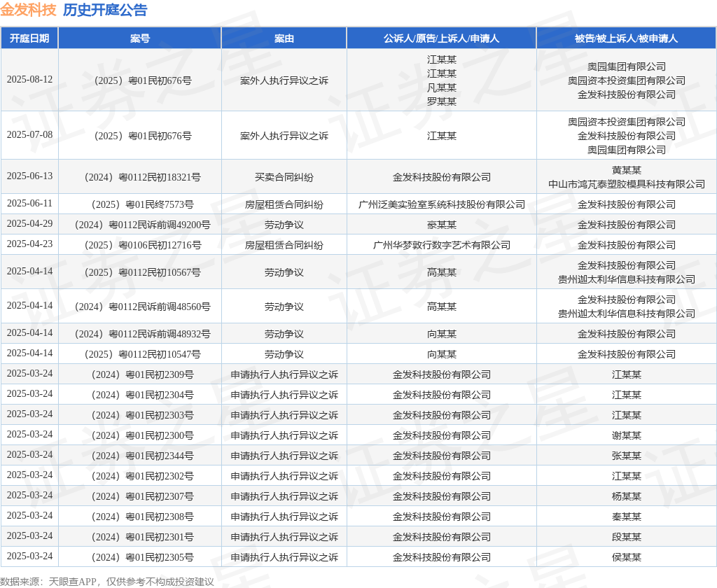Click plaintiff 凡某某 in the 2025-08-12 row
The width and height of the screenshot is (717, 588).
(x=441, y=87)
